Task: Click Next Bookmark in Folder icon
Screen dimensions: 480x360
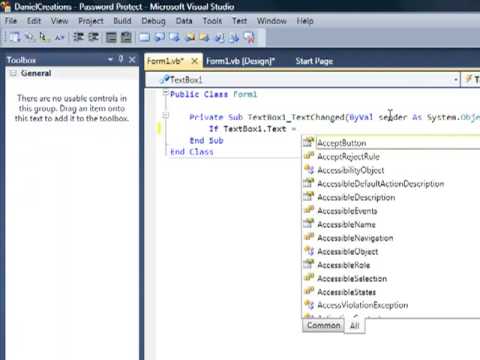Action: (x=204, y=37)
